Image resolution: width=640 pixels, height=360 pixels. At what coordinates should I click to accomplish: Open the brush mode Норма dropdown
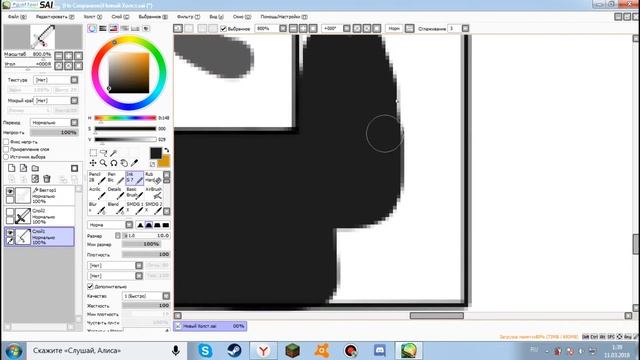[x=110, y=225]
